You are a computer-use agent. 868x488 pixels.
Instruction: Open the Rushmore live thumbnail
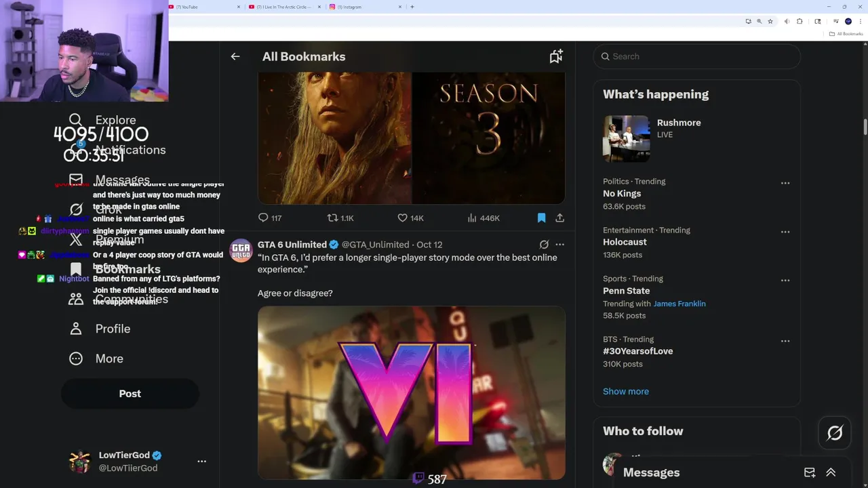(x=627, y=138)
